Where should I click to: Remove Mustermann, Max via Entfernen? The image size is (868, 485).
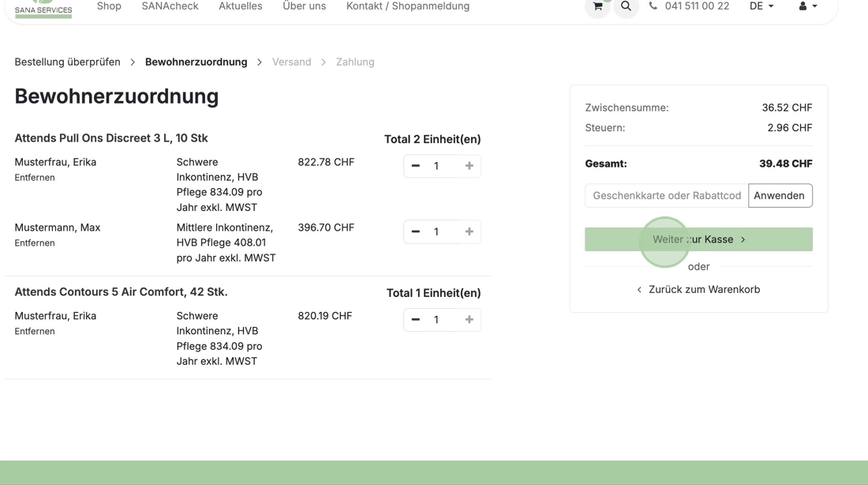[x=34, y=242]
